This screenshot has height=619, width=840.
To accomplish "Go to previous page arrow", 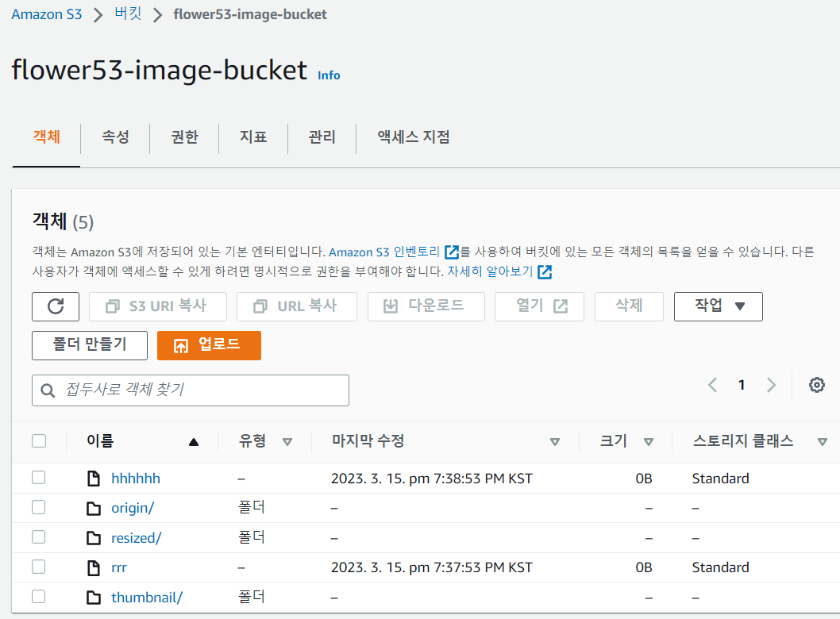I will [712, 385].
